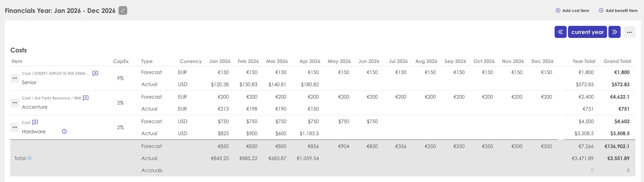Click Total actual year total €3,471.89

[x=583, y=159]
